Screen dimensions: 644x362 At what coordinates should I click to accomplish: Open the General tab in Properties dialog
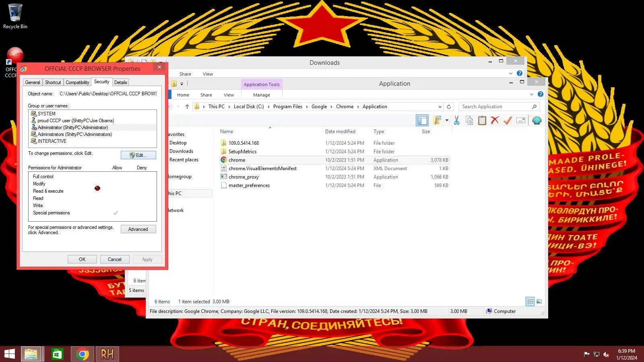coord(33,82)
